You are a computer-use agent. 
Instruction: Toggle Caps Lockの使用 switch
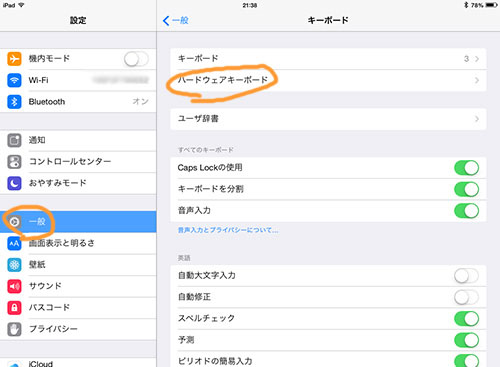466,168
